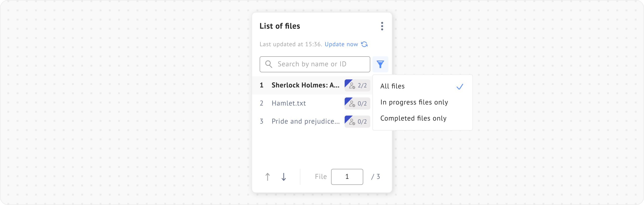Click the "Update now" link

click(341, 44)
